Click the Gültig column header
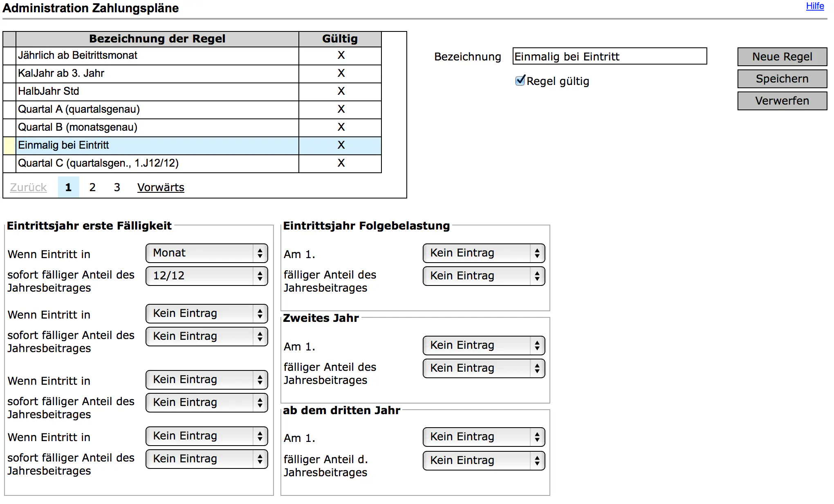The image size is (834, 504). 340,39
